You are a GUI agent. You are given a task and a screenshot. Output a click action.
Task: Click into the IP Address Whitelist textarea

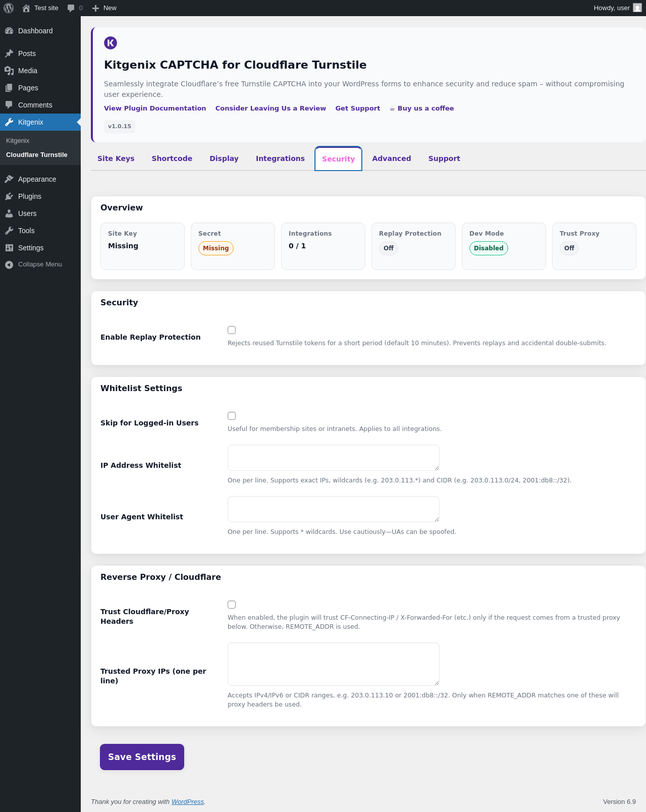click(334, 458)
